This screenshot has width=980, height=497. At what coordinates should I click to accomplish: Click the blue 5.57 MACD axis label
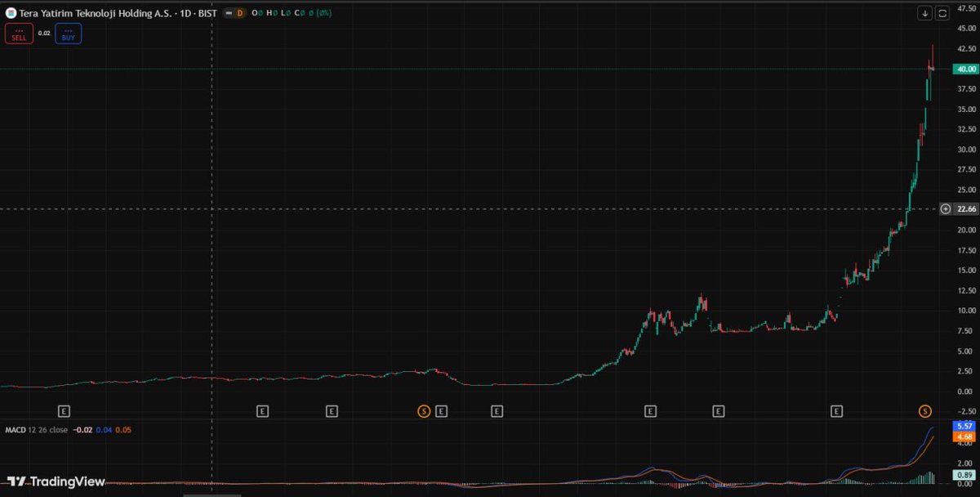(966, 427)
